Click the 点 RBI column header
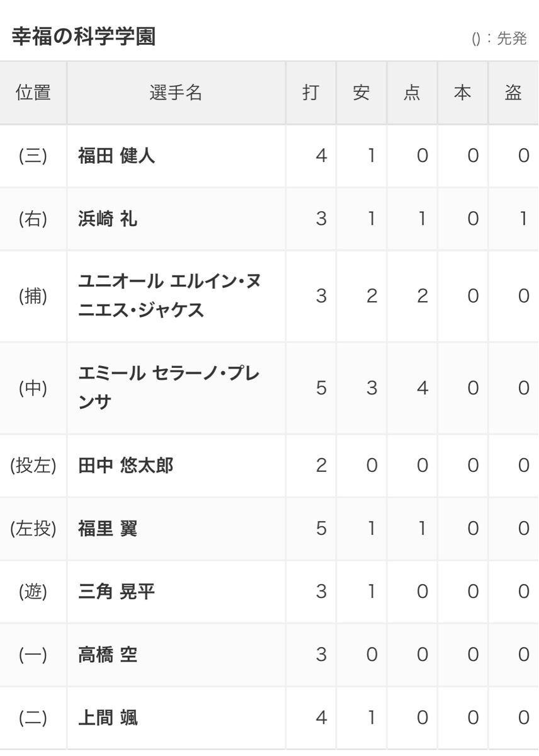 point(411,93)
